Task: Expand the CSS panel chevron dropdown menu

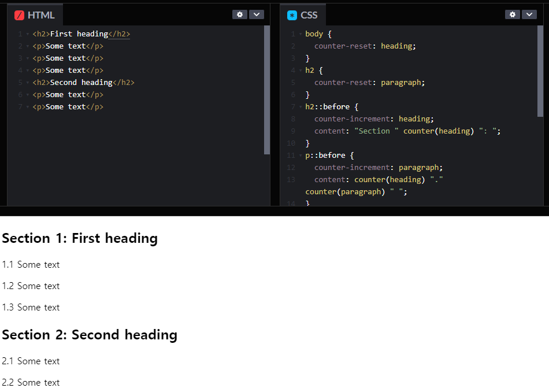Action: click(529, 14)
